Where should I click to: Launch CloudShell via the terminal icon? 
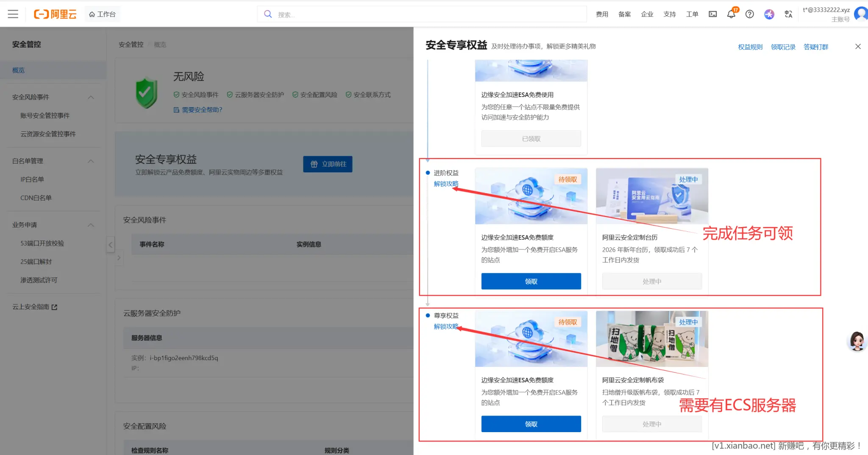click(712, 14)
